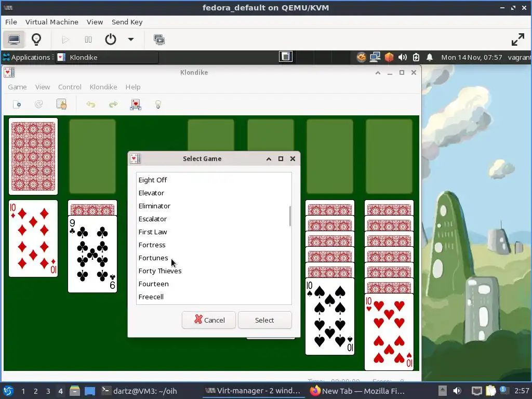
Task: Click the guest panel notification bell icon
Action: pos(430,57)
